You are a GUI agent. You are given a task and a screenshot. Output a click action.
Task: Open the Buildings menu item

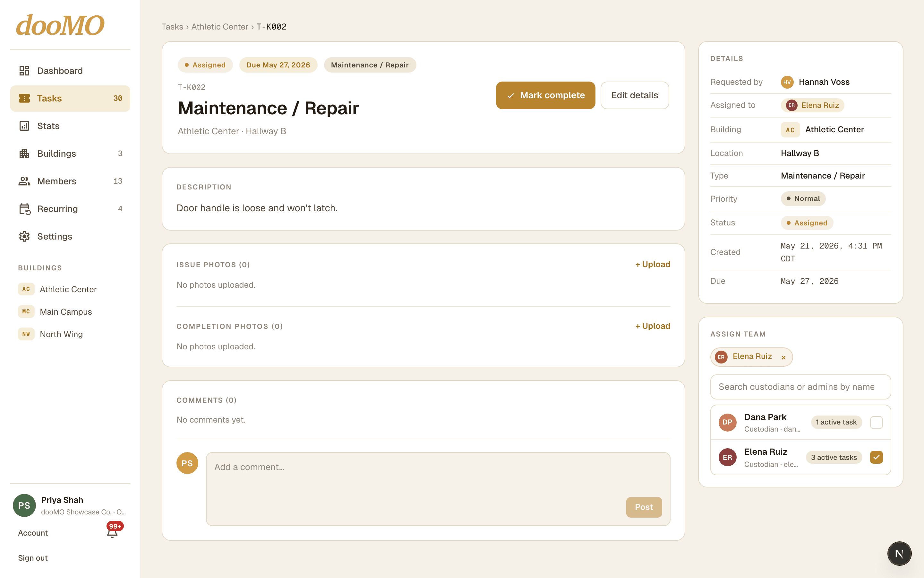(x=70, y=153)
